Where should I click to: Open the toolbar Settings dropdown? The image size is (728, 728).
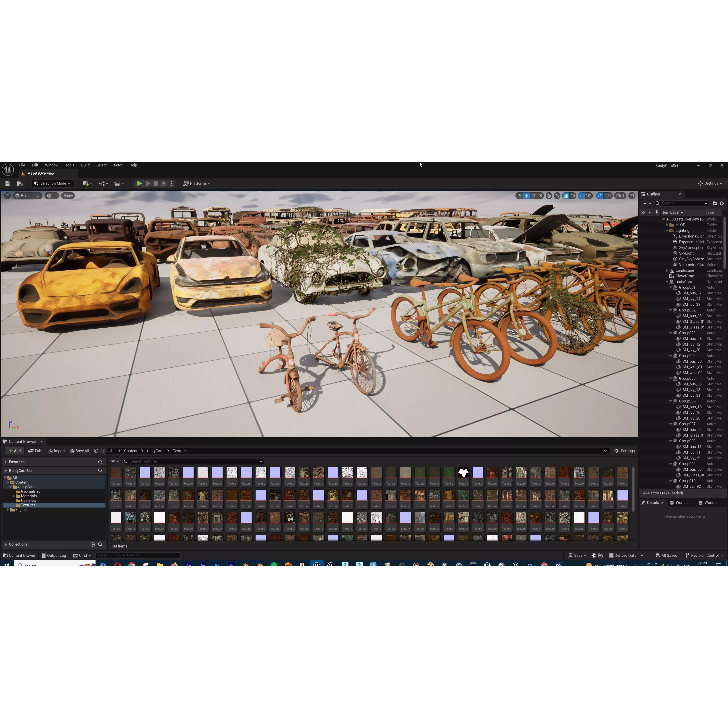[x=710, y=184]
